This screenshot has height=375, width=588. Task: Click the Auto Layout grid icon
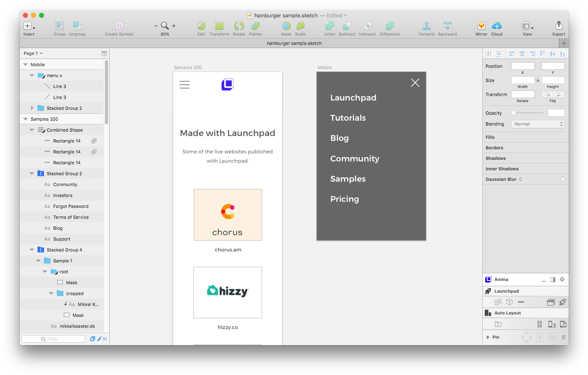click(540, 324)
